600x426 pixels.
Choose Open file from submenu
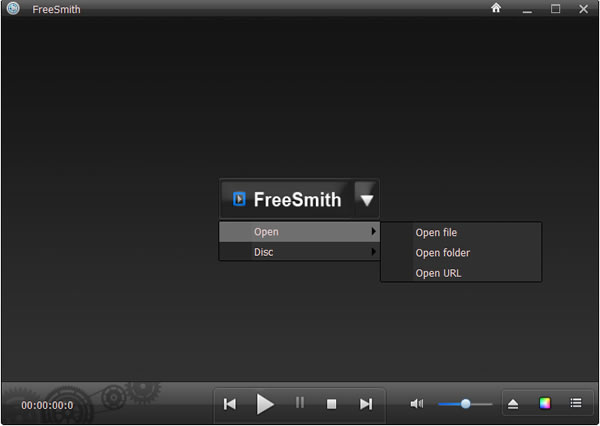click(x=461, y=233)
